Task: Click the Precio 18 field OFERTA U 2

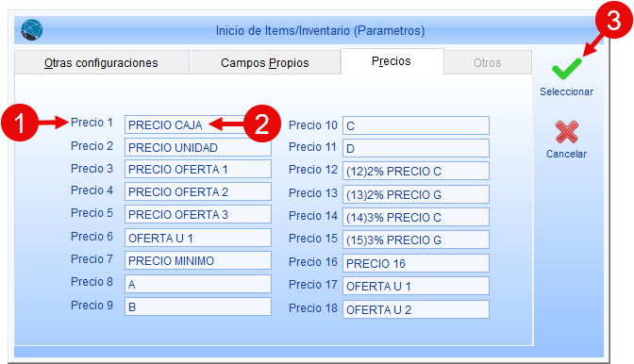Action: pyautogui.click(x=416, y=309)
